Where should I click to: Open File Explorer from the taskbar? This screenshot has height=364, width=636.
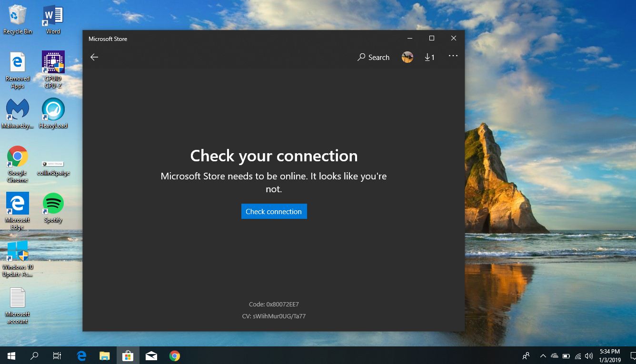click(x=105, y=355)
